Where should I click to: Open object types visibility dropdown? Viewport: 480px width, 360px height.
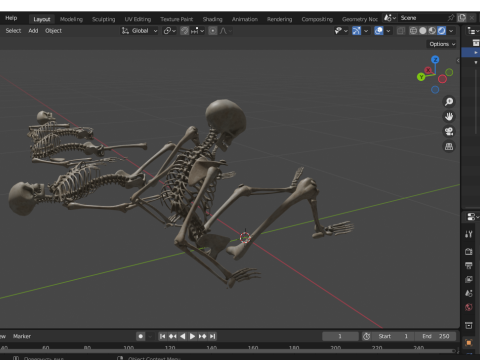(x=341, y=31)
